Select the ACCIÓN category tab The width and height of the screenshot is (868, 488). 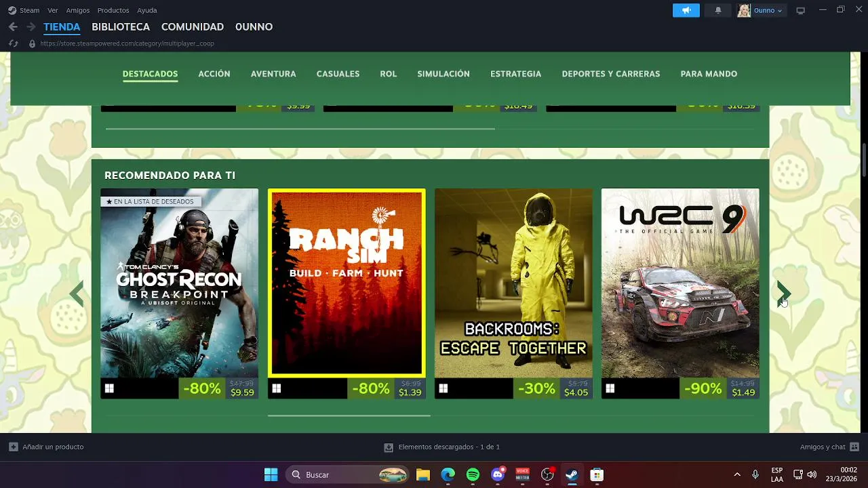[x=214, y=74]
